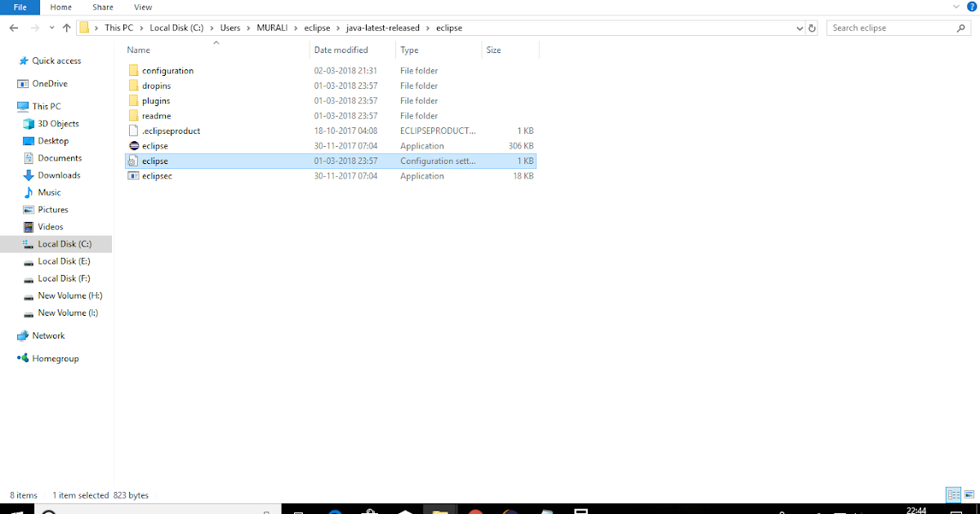Go to MURALI in the breadcrumb
980x514 pixels.
coord(272,28)
